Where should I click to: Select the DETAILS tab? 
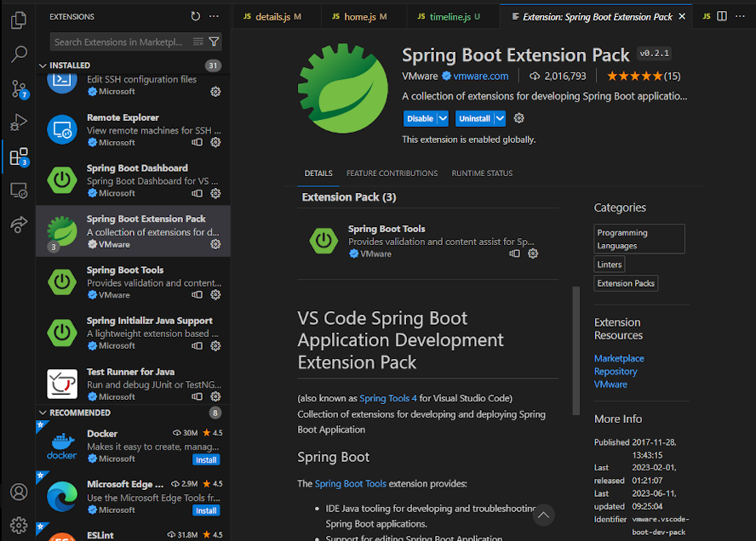point(318,174)
